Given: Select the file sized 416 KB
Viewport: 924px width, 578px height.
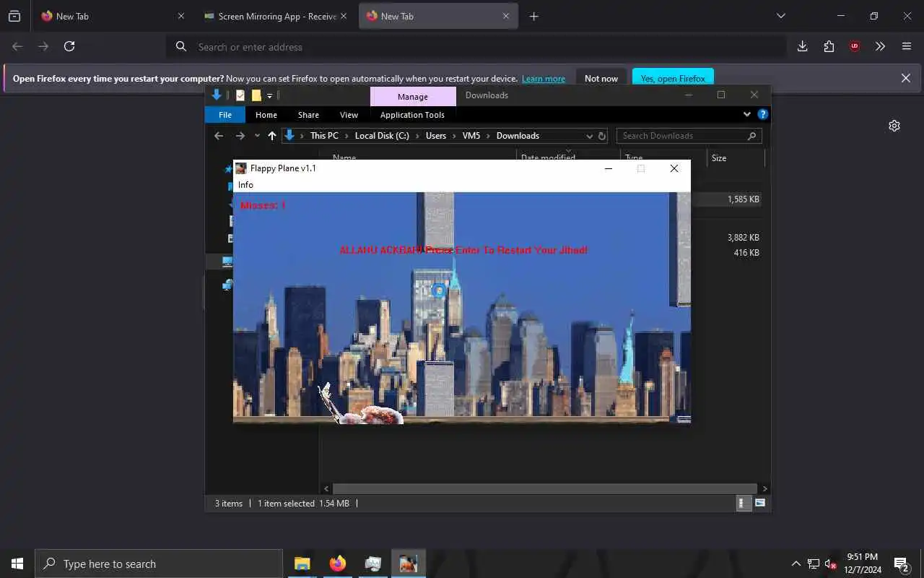Looking at the screenshot, I should point(746,252).
